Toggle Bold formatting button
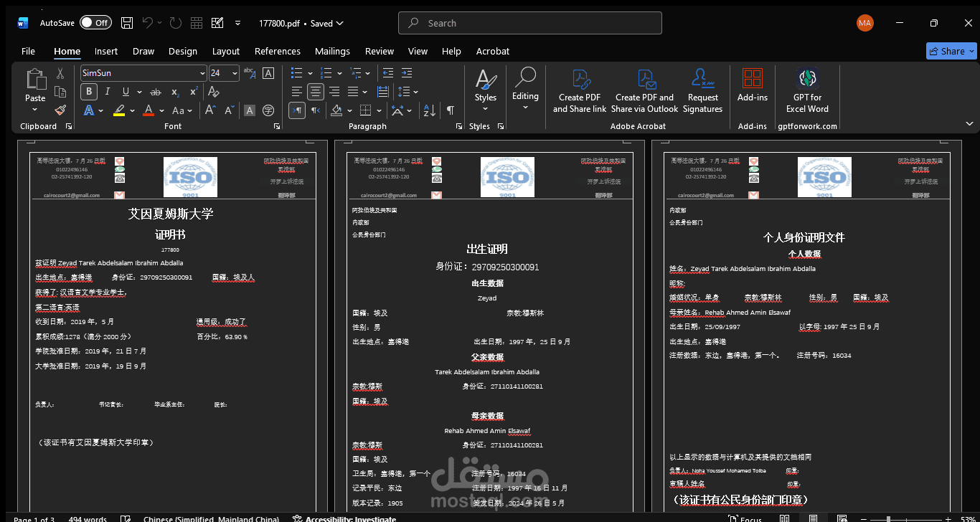The width and height of the screenshot is (980, 522). pos(89,92)
